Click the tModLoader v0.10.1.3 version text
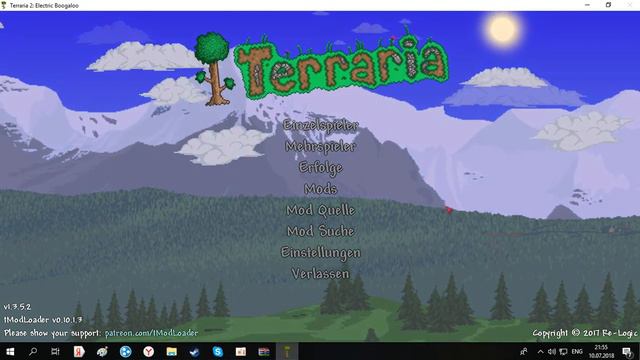The image size is (640, 360). (43, 320)
